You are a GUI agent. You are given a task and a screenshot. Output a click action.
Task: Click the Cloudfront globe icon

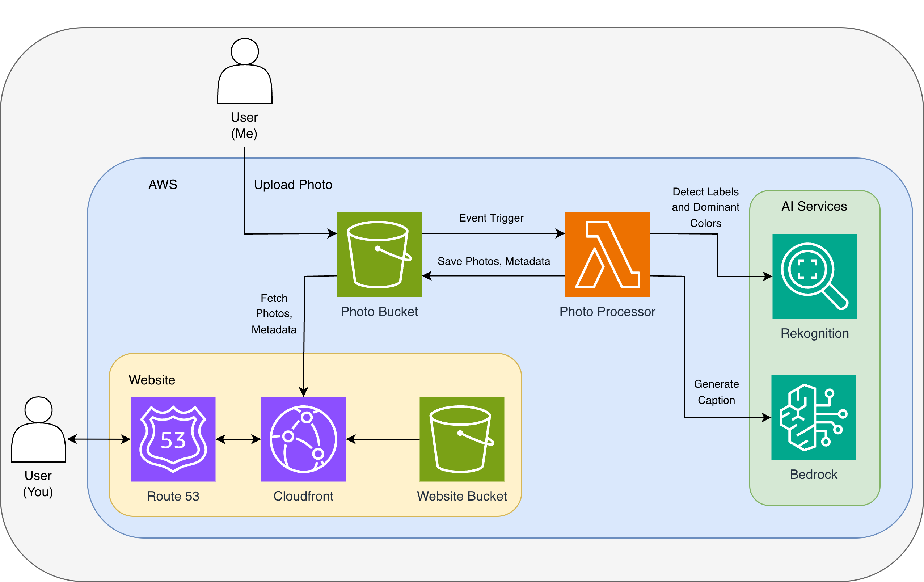(x=303, y=440)
